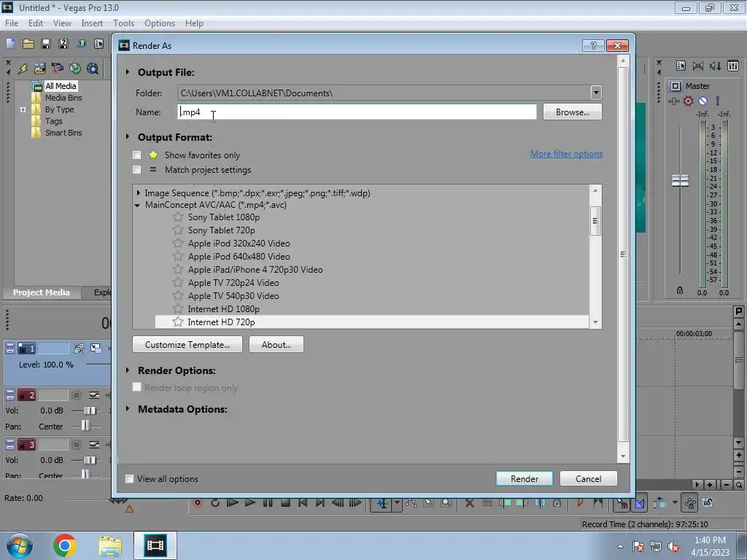Viewport: 747px width, 560px height.
Task: Collapse the Output File section
Action: [128, 72]
